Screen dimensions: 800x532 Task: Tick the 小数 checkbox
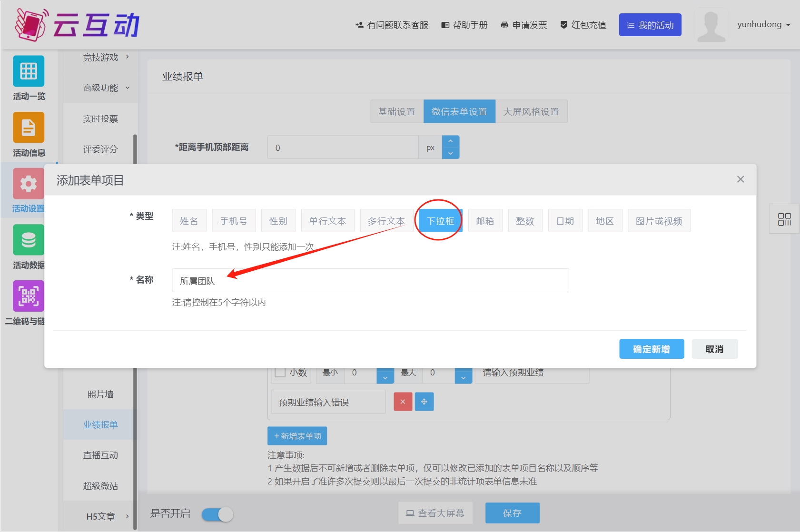[x=281, y=373]
